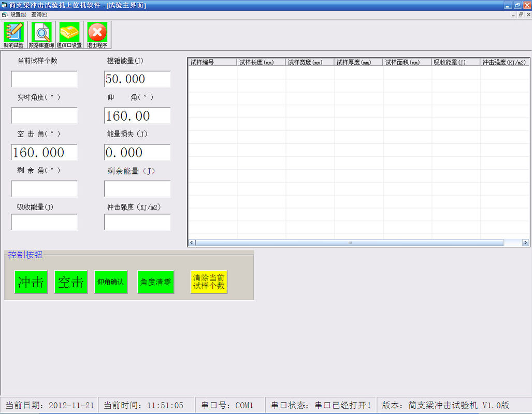This screenshot has width=532, height=414.
Task: Open the 数据库查询 database query tool
Action: 41,34
